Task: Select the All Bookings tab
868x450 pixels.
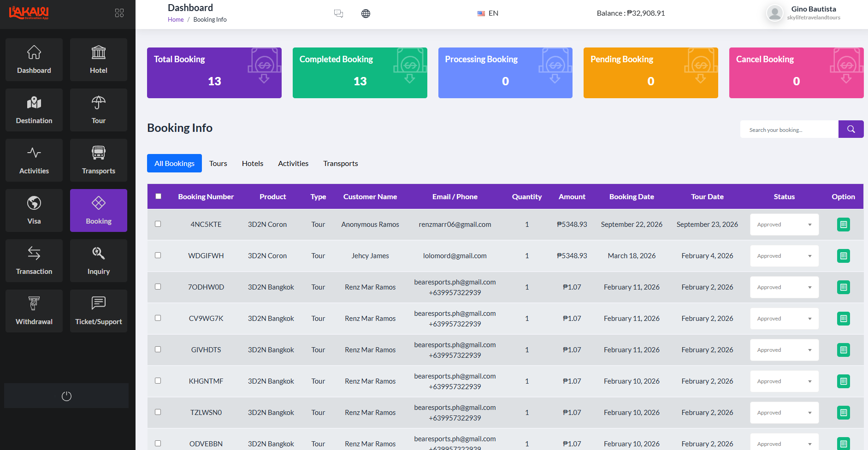Action: 174,163
